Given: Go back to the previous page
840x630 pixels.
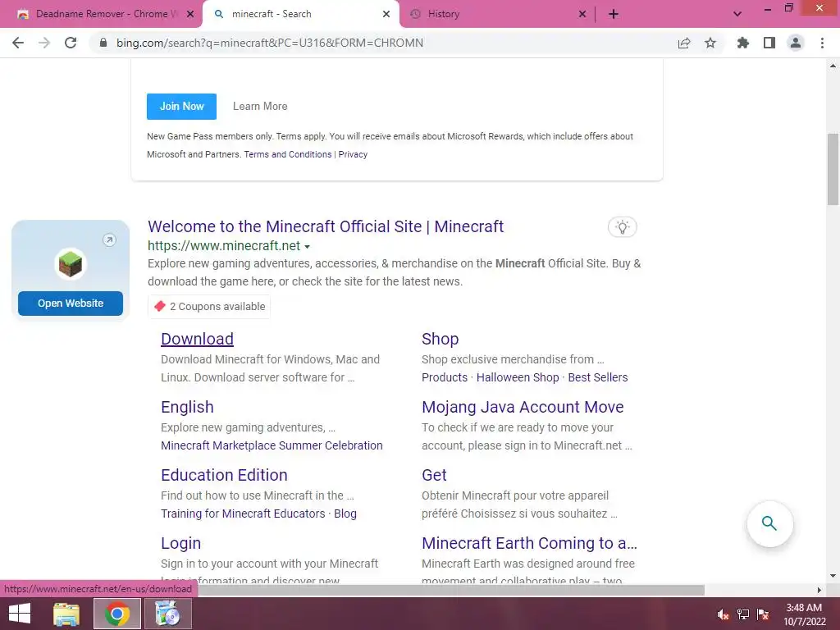Looking at the screenshot, I should click(x=18, y=43).
